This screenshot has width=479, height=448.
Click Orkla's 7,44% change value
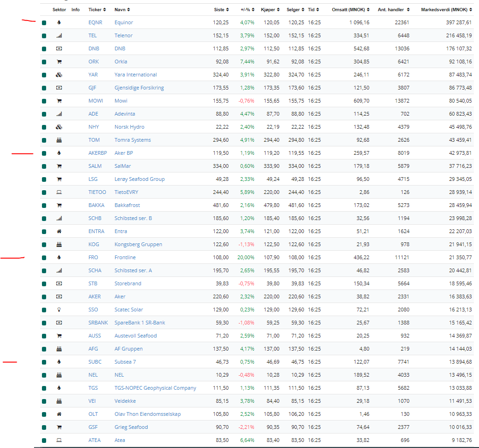[x=247, y=62]
